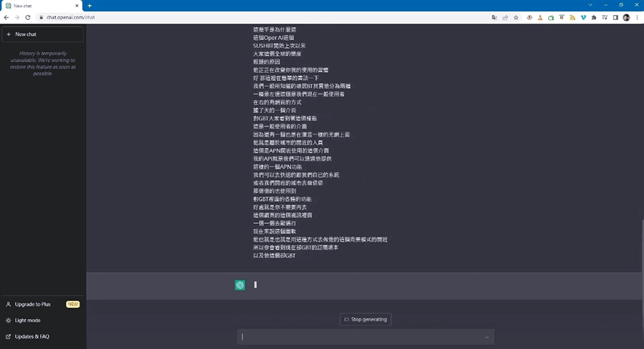
Task: Open a new browser tab with plus
Action: coord(89,5)
